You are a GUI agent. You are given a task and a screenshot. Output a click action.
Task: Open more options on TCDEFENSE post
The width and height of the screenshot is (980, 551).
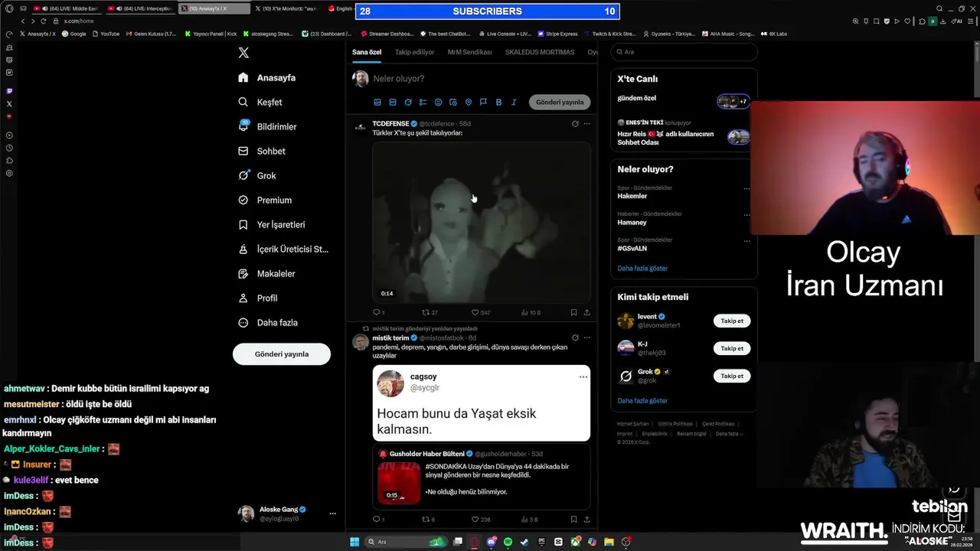point(587,123)
